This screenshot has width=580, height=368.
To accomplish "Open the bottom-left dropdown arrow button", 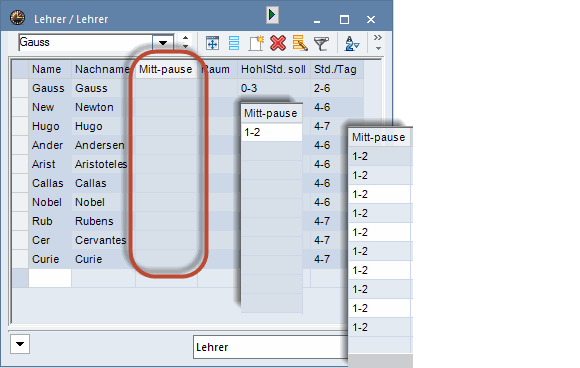I will 20,344.
